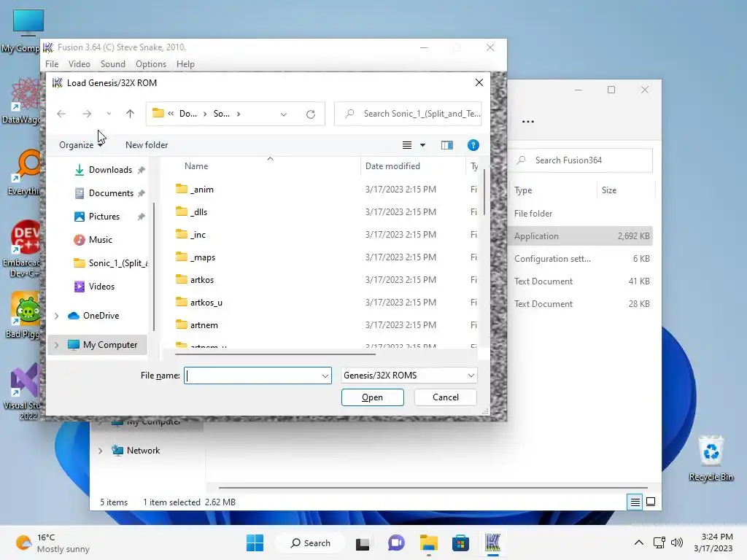This screenshot has width=747, height=560.
Task: Expand the My Computer tree node in dialog
Action: [x=57, y=345]
